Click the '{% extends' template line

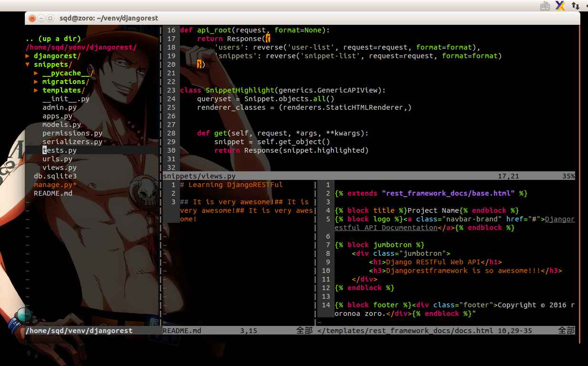point(431,193)
